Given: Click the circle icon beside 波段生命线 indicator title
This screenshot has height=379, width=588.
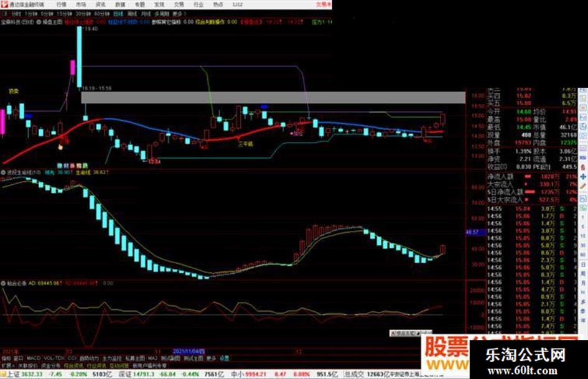Looking at the screenshot, I should tap(3, 172).
